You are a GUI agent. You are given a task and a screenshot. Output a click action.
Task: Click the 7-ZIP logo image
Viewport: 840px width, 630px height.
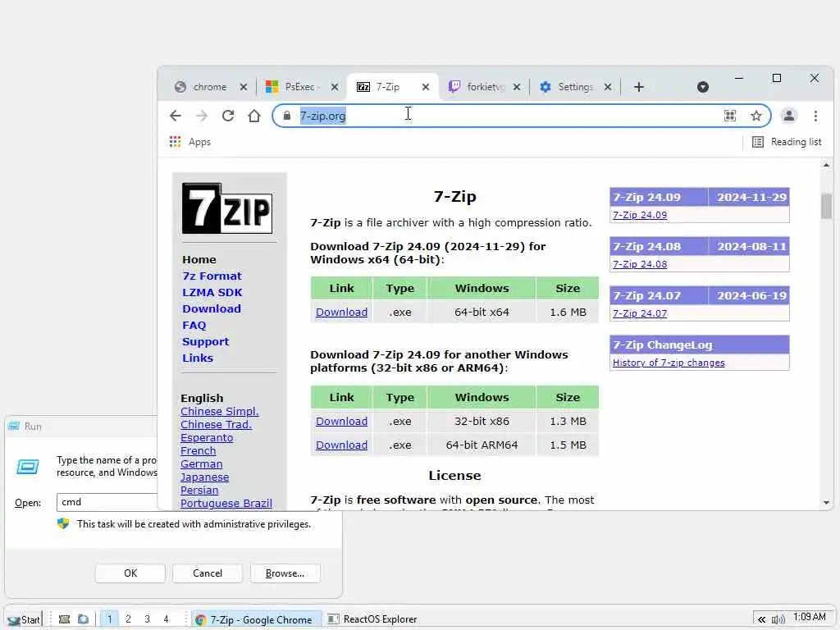tap(227, 208)
